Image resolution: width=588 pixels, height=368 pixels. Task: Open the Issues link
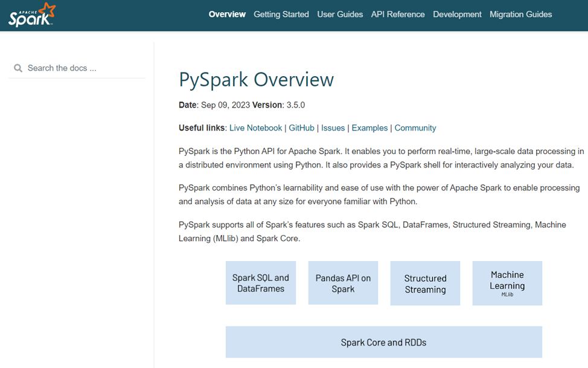(333, 128)
